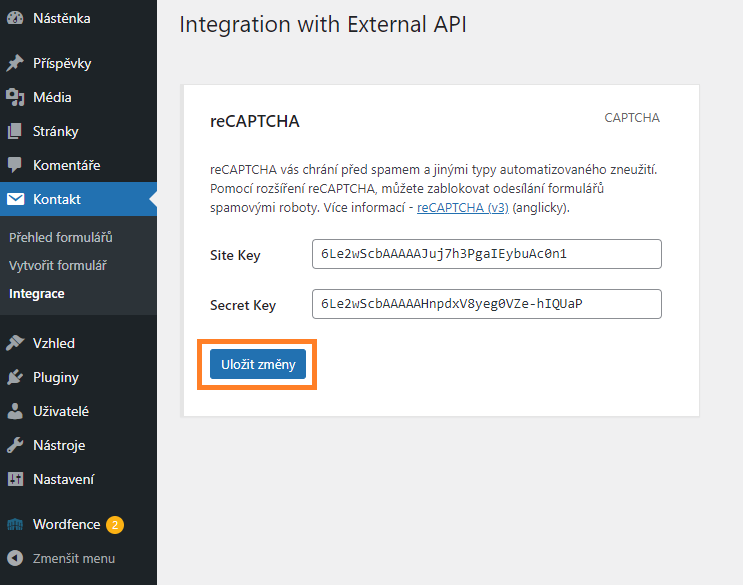Image resolution: width=743 pixels, height=585 pixels.
Task: Click the Zmenšit menu collapse arrow icon
Action: point(15,558)
